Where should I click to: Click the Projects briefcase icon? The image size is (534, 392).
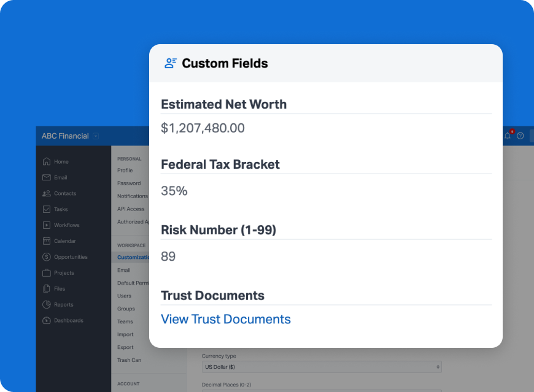pos(46,273)
